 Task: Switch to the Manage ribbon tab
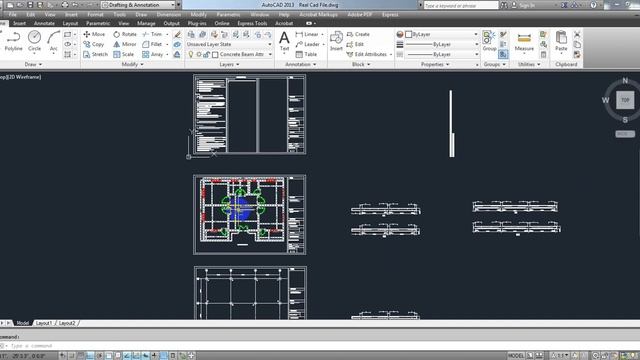click(x=146, y=23)
